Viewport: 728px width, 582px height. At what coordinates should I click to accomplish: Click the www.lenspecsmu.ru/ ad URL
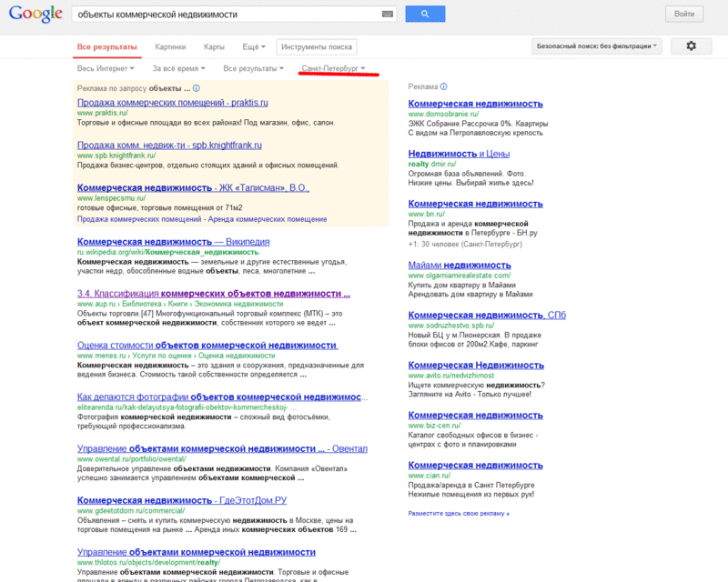click(111, 198)
